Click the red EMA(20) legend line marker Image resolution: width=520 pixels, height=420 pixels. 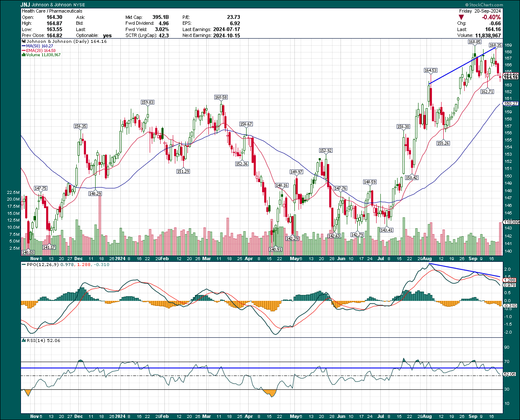[x=23, y=50]
